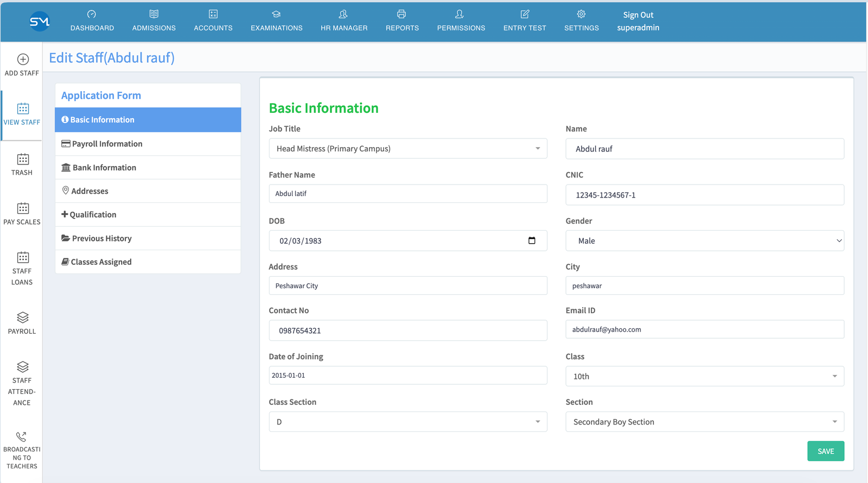This screenshot has width=868, height=483.
Task: Open the Permissions user icon
Action: click(459, 14)
